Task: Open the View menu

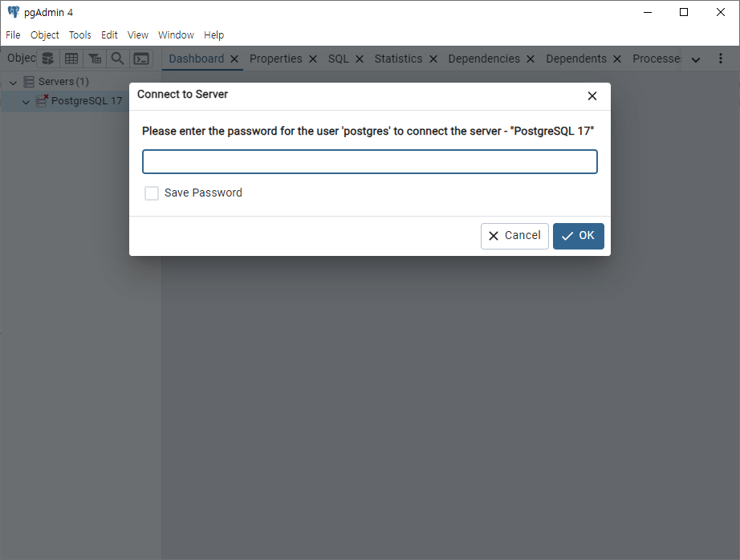Action: point(138,35)
